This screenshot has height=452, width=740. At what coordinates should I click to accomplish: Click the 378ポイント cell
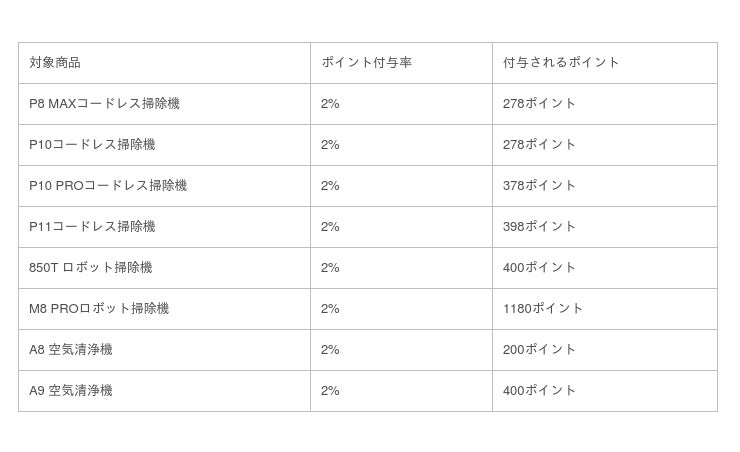[539, 185]
